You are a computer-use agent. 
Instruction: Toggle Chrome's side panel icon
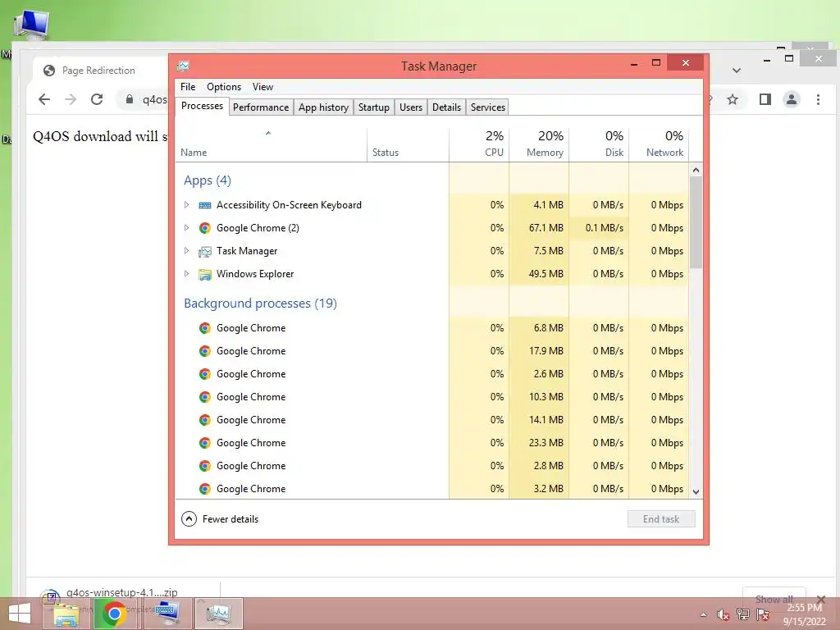[765, 99]
